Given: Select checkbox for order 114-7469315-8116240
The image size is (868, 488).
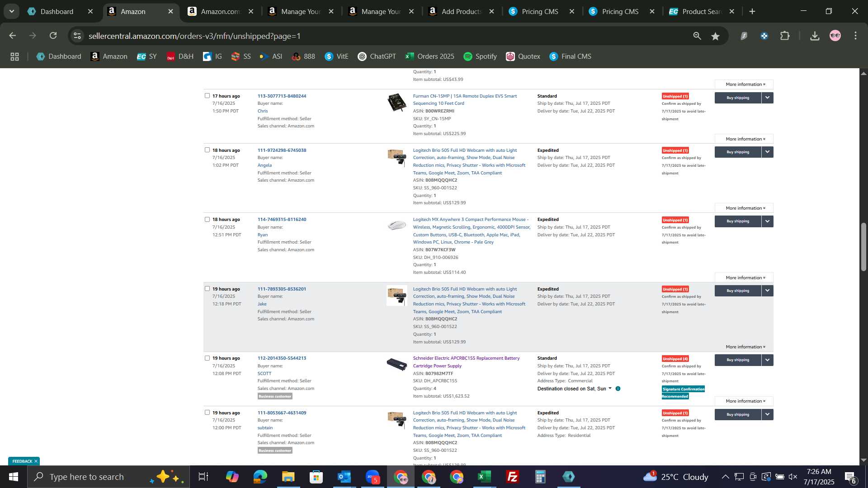Looking at the screenshot, I should [207, 220].
